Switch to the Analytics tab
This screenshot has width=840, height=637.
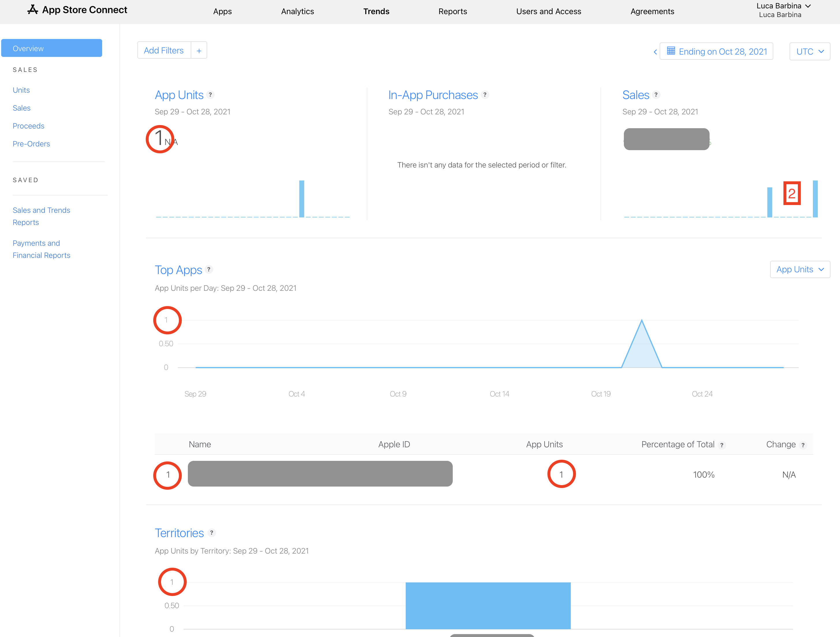(298, 11)
